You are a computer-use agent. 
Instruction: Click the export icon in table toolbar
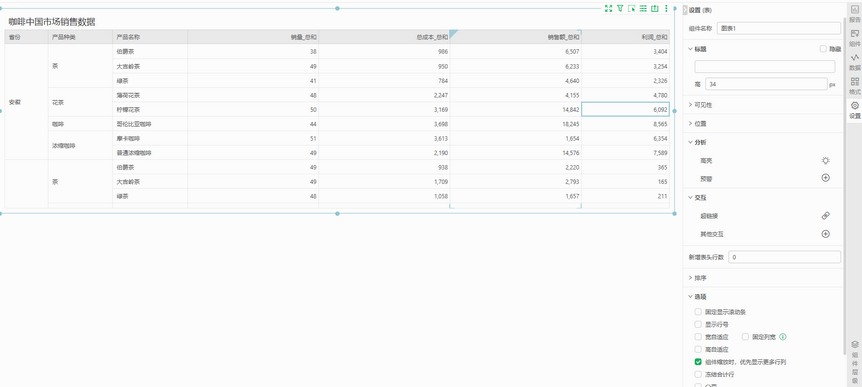(654, 8)
